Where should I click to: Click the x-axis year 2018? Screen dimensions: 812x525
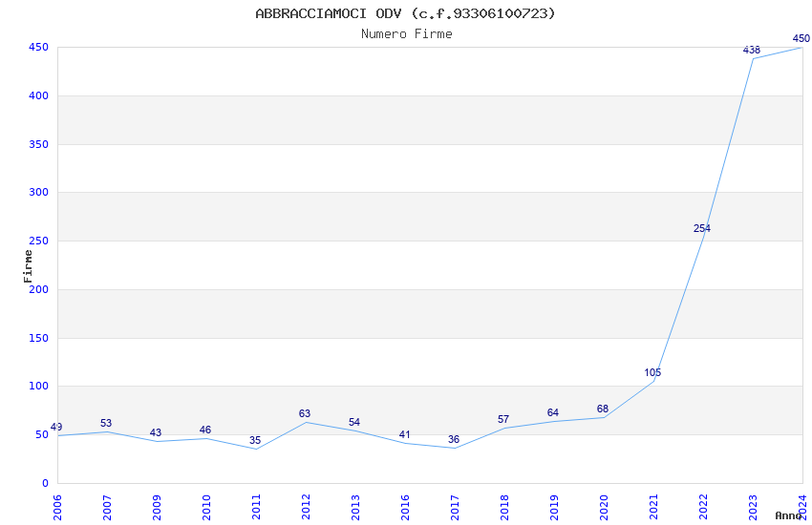[x=505, y=508]
